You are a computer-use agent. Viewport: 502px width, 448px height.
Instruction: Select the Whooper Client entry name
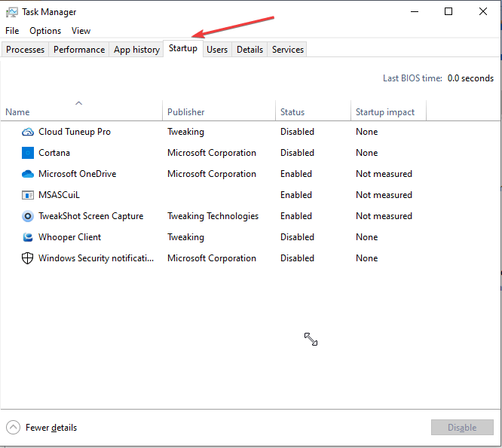coord(70,237)
